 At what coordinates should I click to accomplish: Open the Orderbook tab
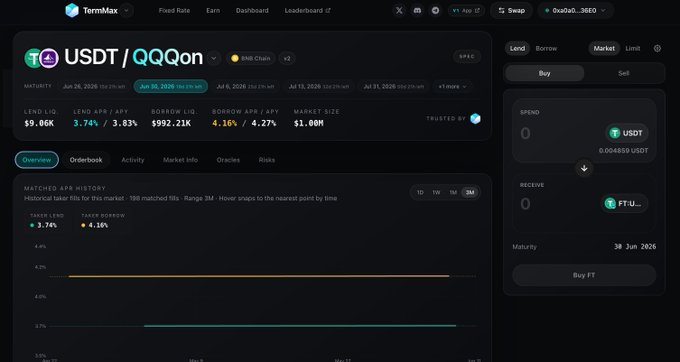(86, 160)
